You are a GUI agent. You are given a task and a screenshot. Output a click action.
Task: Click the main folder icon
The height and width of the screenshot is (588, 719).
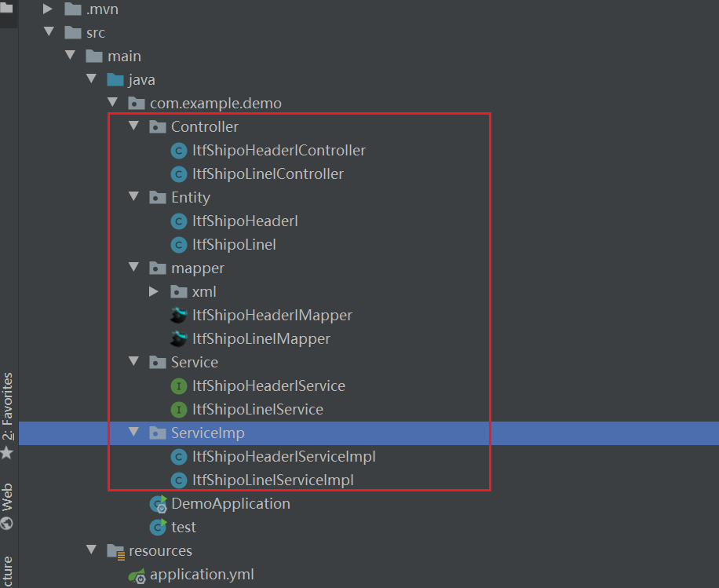coord(94,56)
